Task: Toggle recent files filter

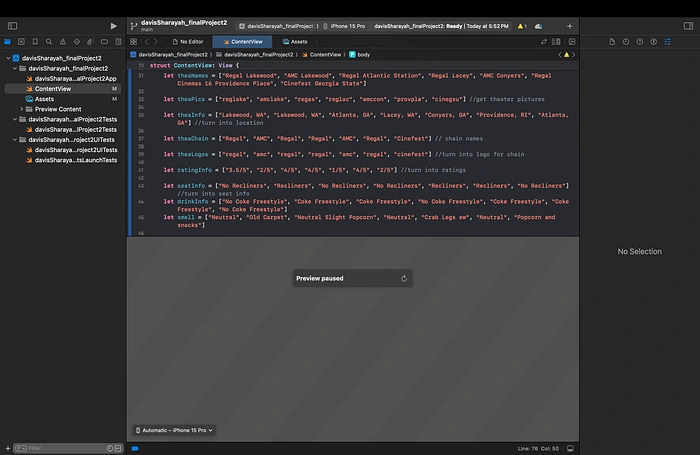Action: (110, 448)
